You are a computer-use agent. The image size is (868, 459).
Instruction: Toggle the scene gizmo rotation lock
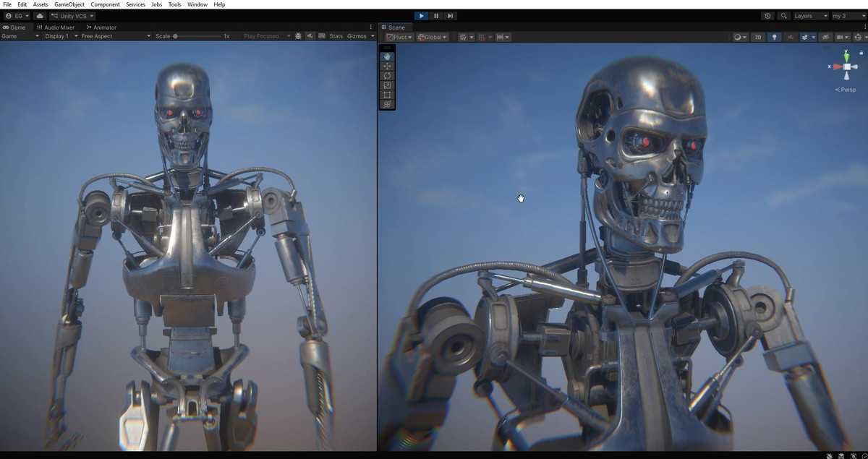861,53
